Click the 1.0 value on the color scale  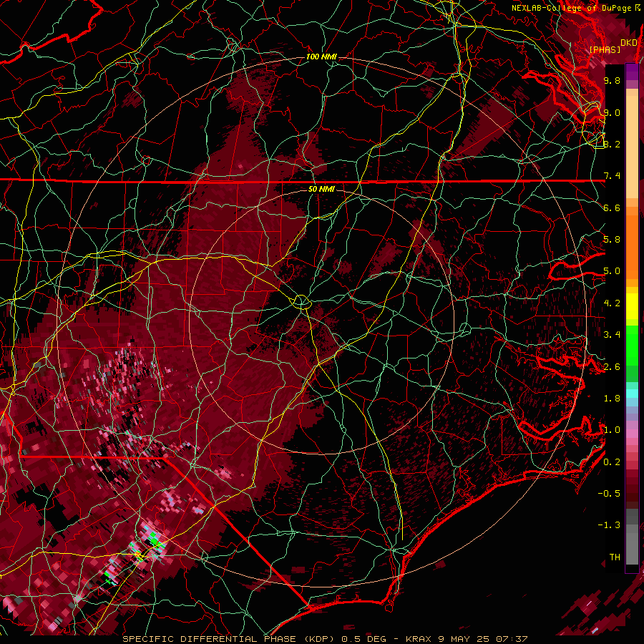click(612, 430)
